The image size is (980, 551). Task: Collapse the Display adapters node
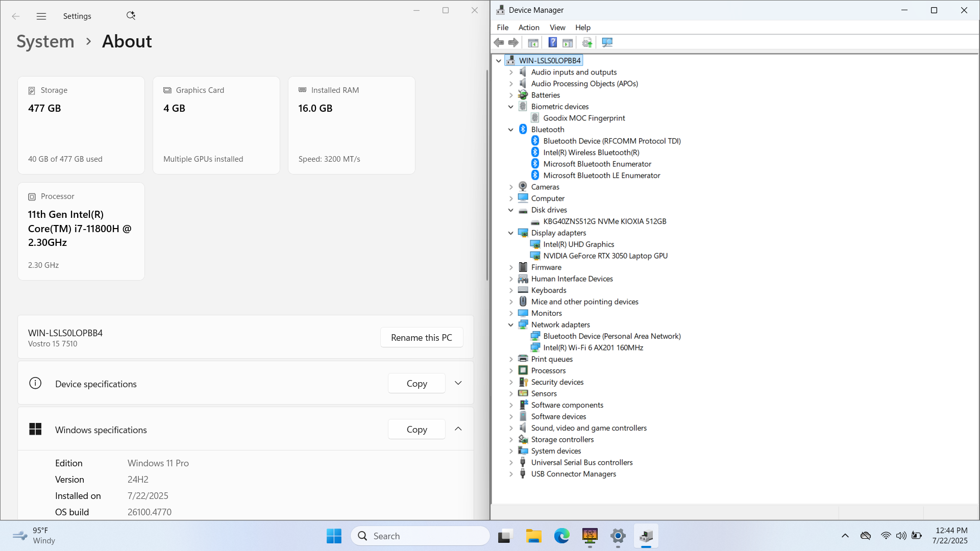511,233
